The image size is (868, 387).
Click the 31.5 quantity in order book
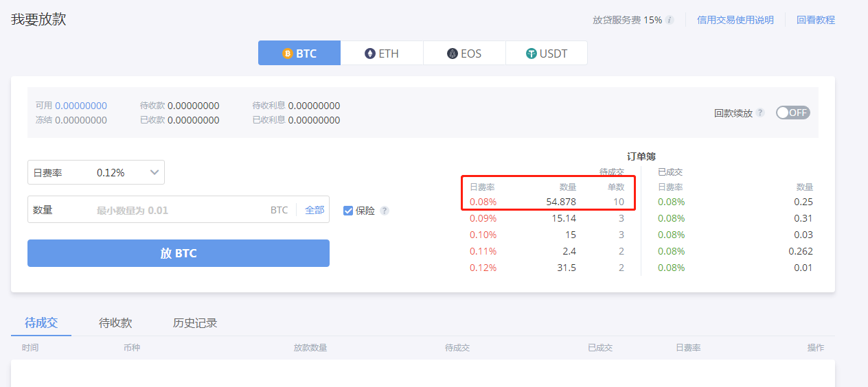click(x=567, y=268)
